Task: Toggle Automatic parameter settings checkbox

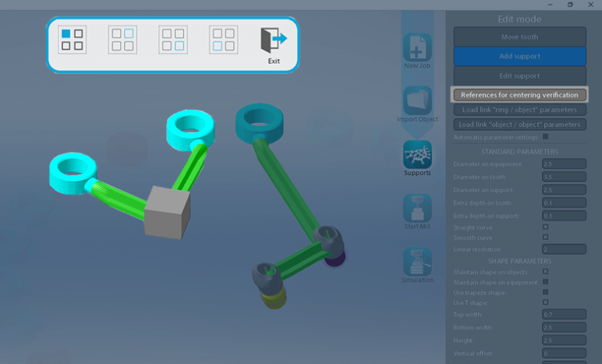Action: point(545,137)
